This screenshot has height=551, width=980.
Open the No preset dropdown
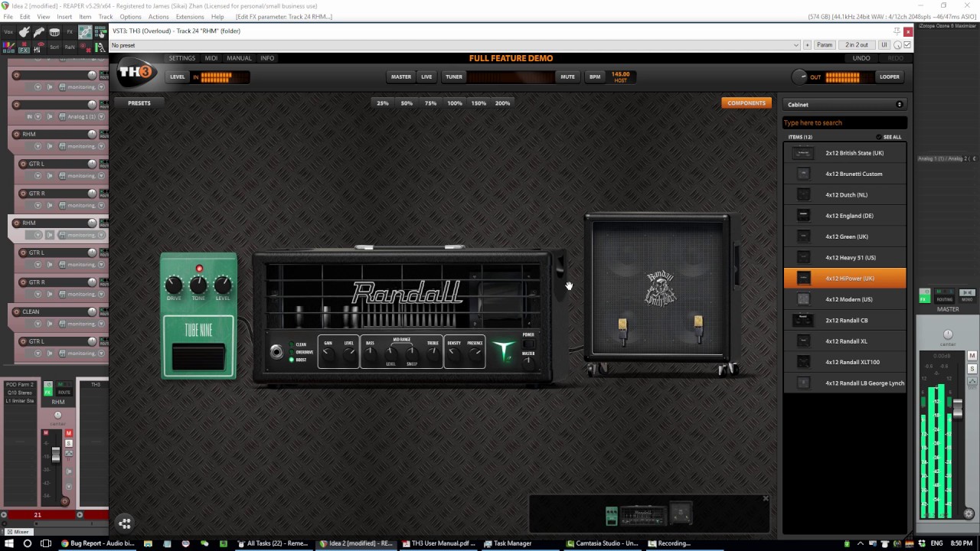455,45
